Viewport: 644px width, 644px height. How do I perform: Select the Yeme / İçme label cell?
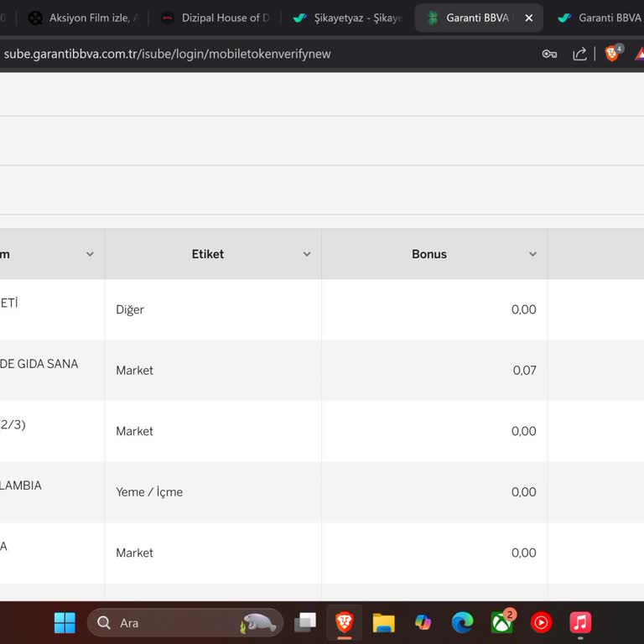click(x=149, y=491)
